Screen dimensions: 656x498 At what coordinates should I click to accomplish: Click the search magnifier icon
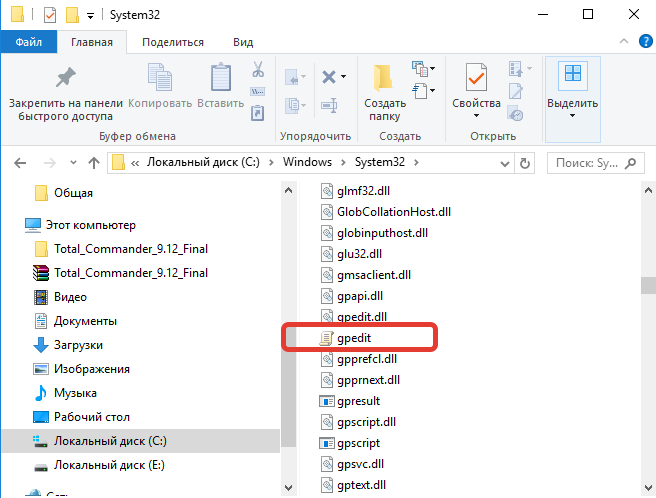630,163
